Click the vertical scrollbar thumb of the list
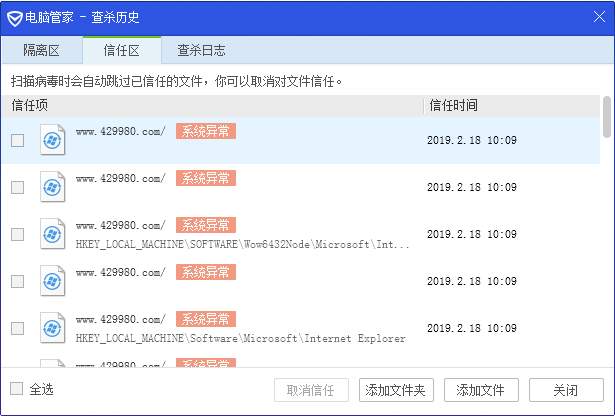 pyautogui.click(x=607, y=117)
